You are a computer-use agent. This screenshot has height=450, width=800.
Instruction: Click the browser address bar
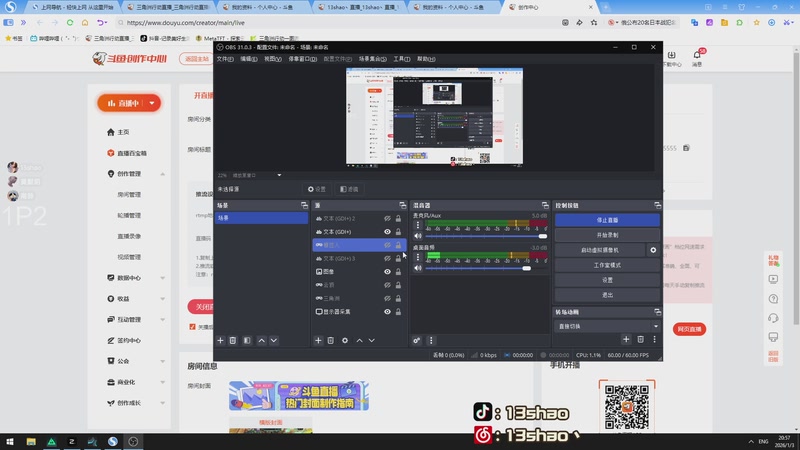click(x=337, y=22)
